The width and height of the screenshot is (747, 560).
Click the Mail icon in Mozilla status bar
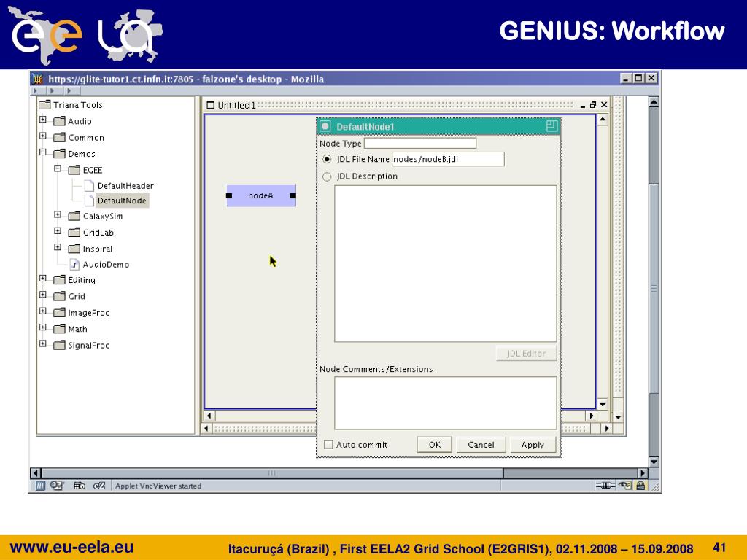(57, 486)
